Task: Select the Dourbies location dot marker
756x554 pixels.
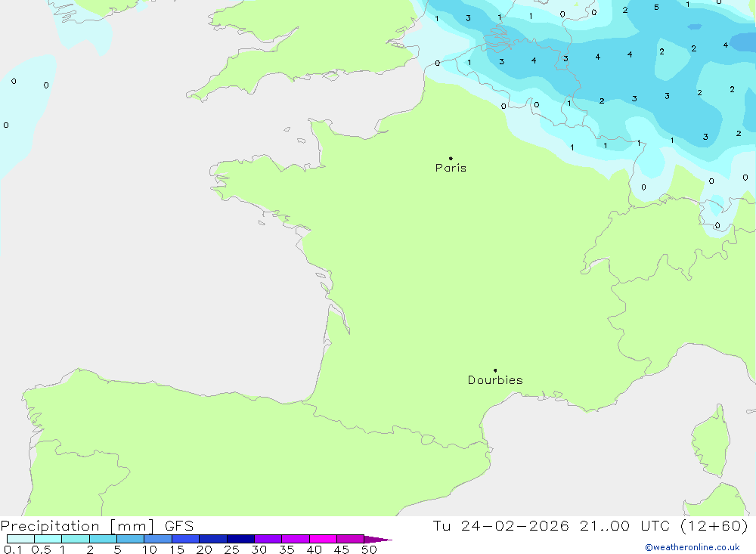Action: [495, 370]
